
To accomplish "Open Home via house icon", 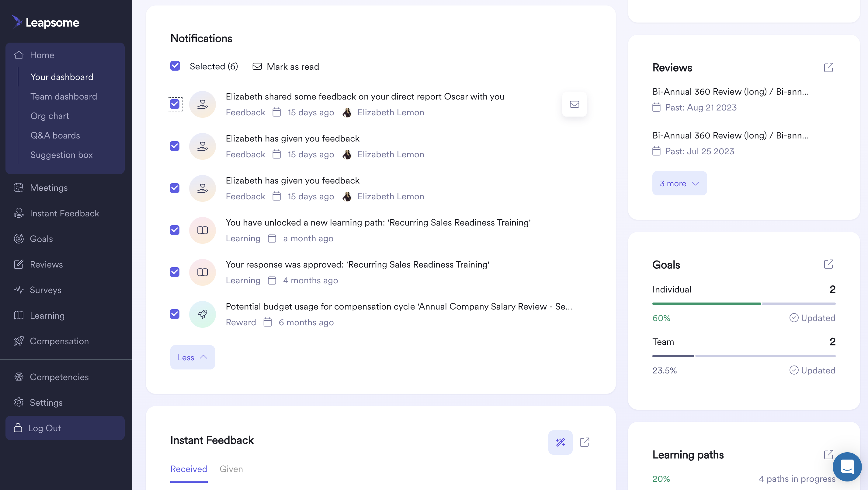I will (19, 55).
